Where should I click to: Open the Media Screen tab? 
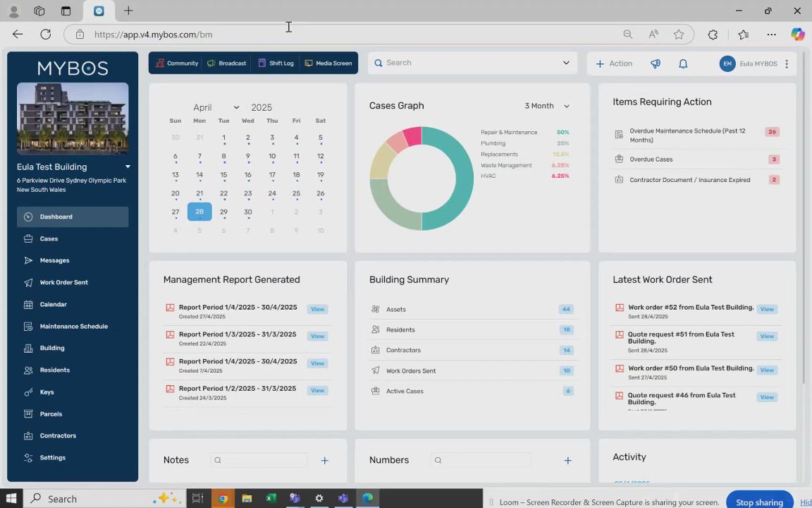click(328, 64)
